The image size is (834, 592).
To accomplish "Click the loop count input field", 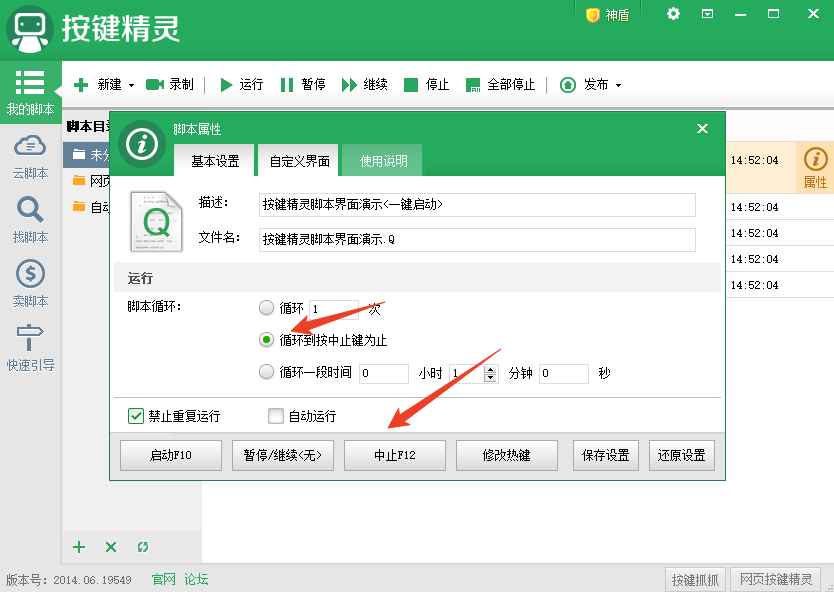I will click(334, 309).
